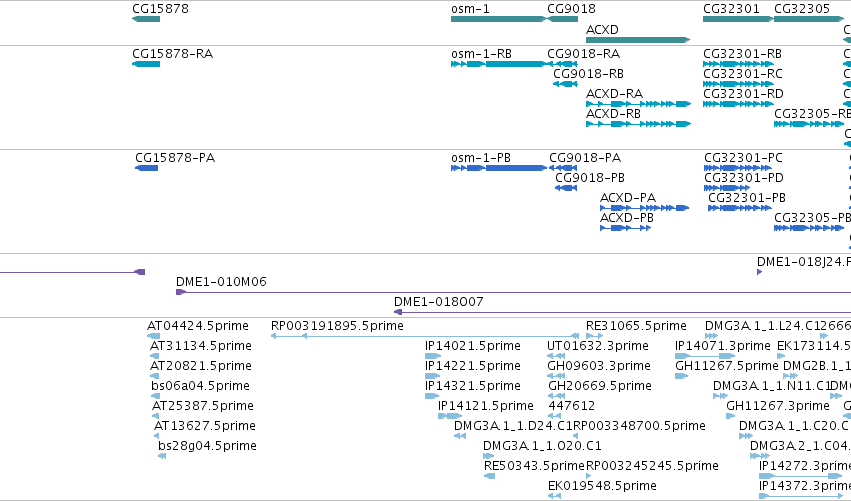Viewport: 851px width, 501px height.
Task: Click the RP003245245.5prime EST
Action: coord(589,476)
